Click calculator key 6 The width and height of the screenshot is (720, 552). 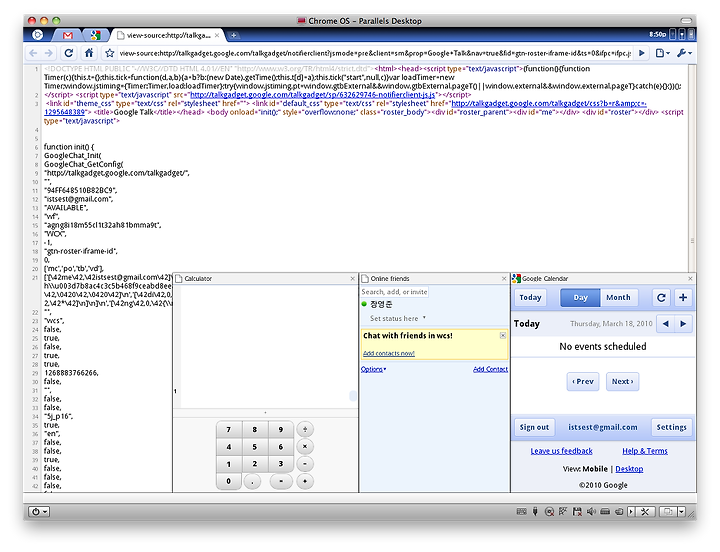point(281,447)
